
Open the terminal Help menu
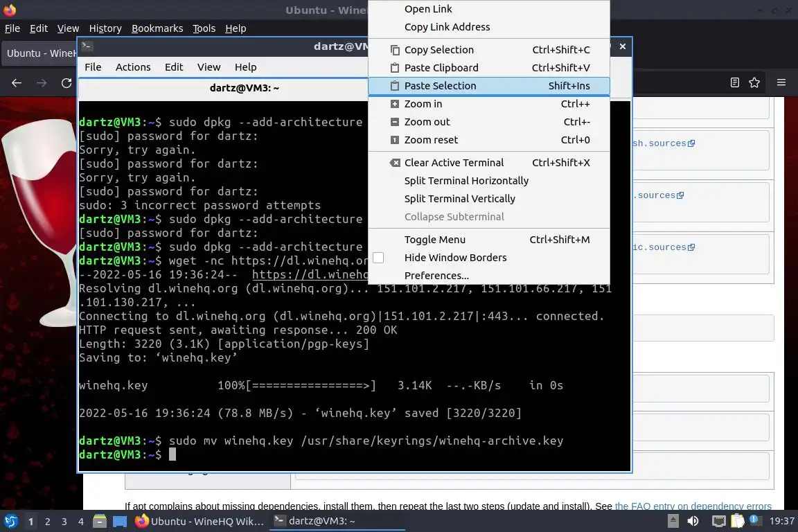[245, 67]
